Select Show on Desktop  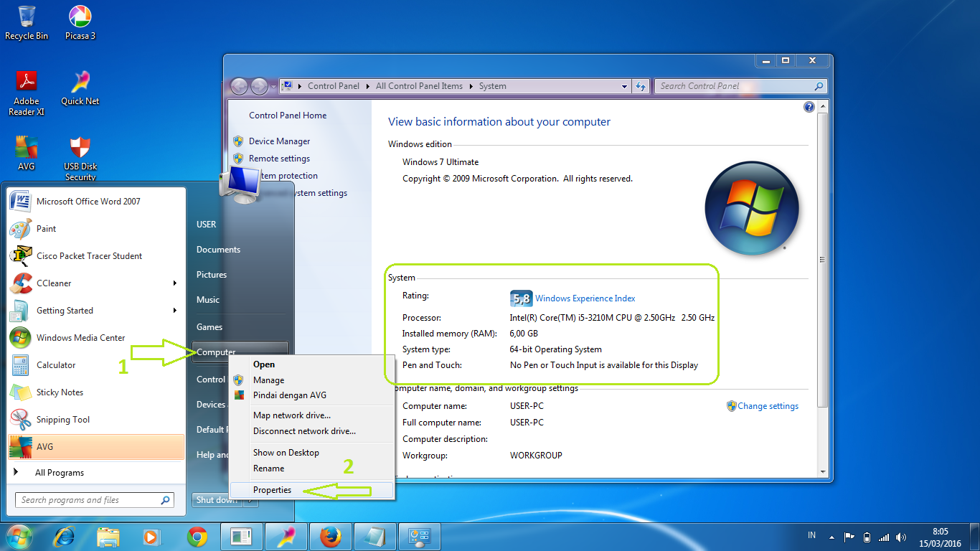point(311,453)
